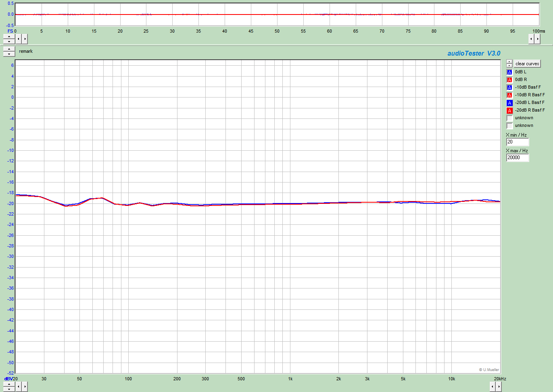553x392 pixels.
Task: Click the up arrow under the FS time axis
Action: click(9, 36)
